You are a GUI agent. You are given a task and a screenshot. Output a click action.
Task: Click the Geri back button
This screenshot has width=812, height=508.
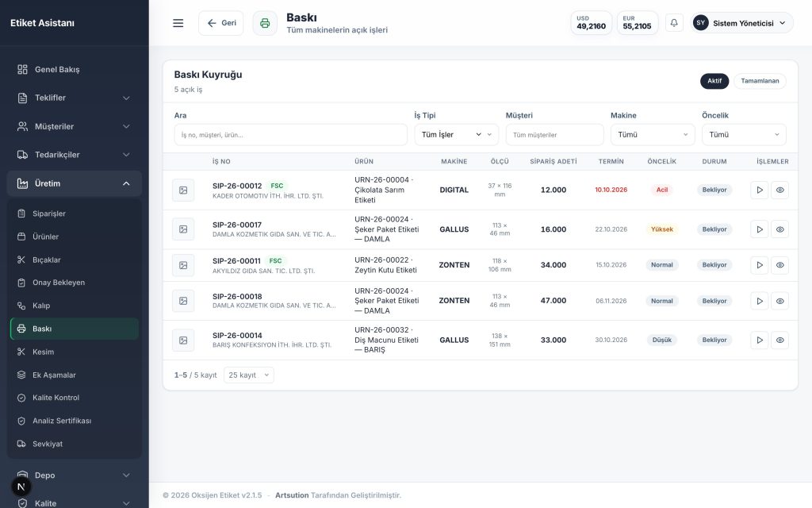[220, 23]
